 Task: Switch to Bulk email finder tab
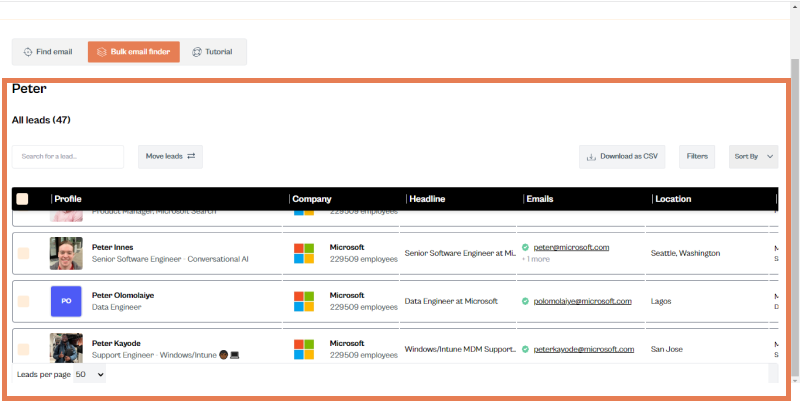point(134,52)
